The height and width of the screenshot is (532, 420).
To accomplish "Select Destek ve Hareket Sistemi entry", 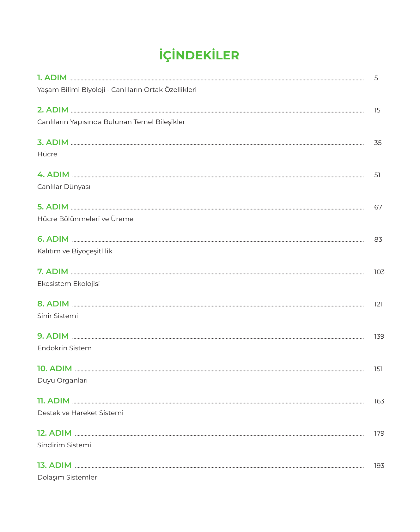I will click(x=80, y=413).
